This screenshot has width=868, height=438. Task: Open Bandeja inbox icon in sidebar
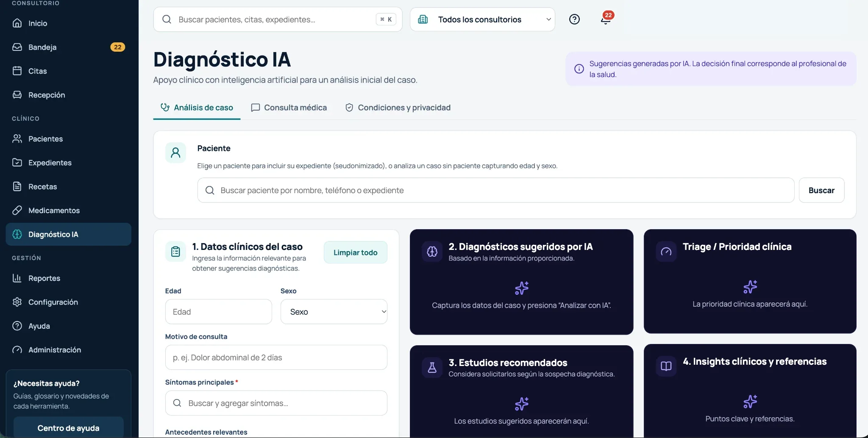(17, 47)
